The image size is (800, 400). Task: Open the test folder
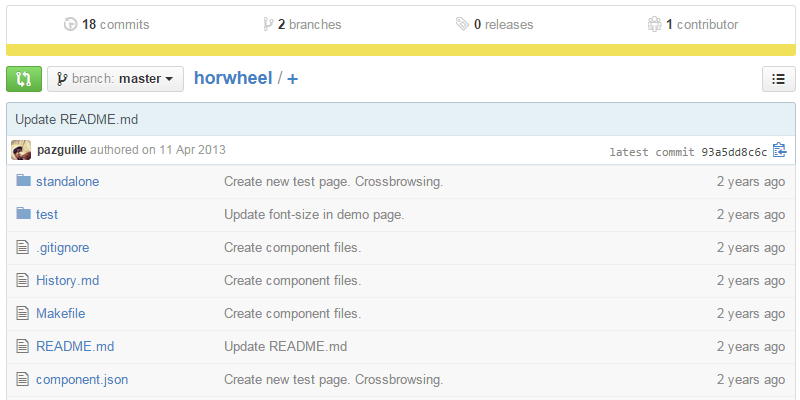click(x=47, y=214)
